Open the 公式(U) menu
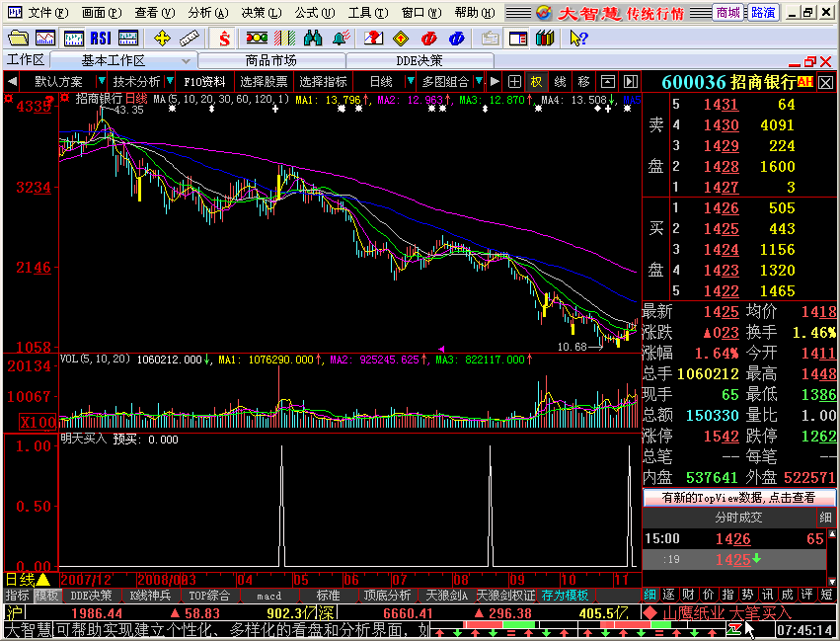The image size is (840, 641). (315, 12)
